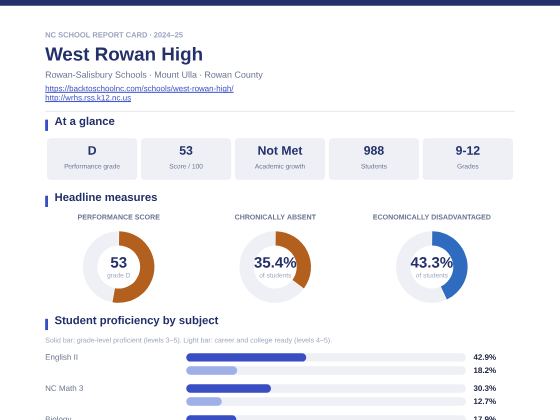Click the Academic growth Not Met card
The height and width of the screenshot is (420, 560).
click(280, 159)
